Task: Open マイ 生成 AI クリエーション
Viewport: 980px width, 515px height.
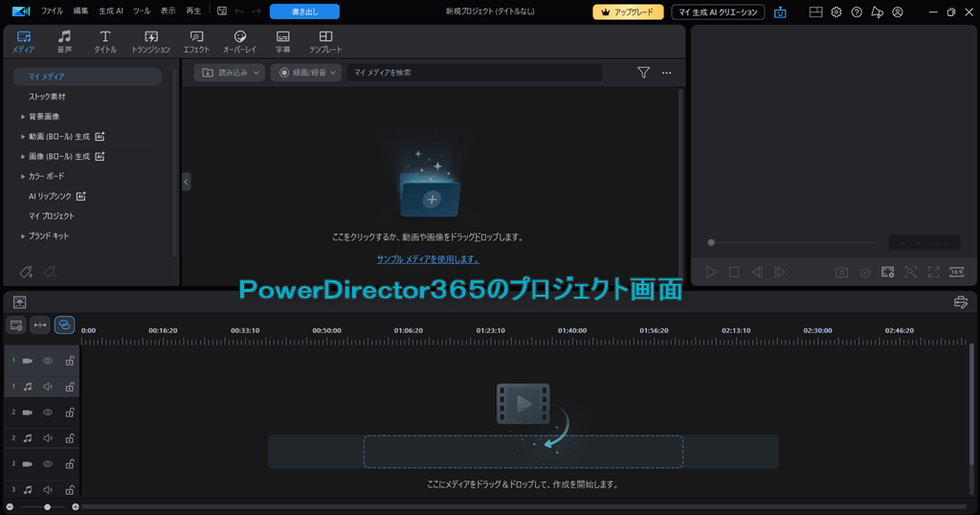Action: (718, 11)
